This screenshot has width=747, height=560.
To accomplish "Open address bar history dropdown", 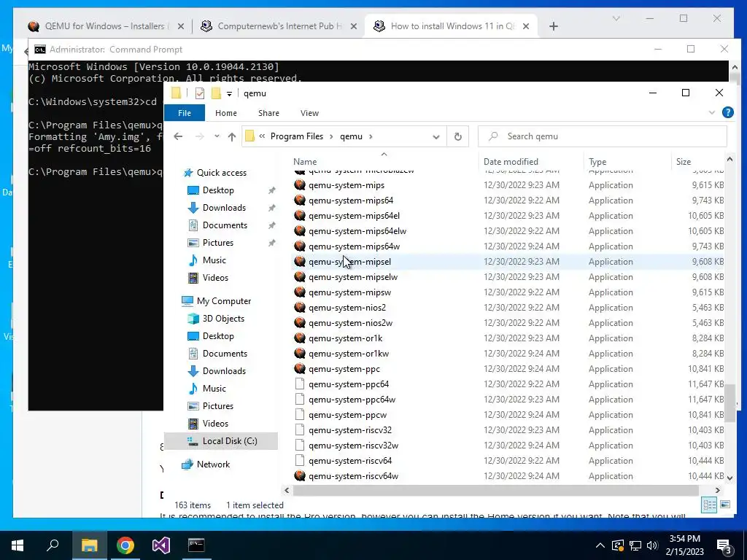I will click(436, 137).
